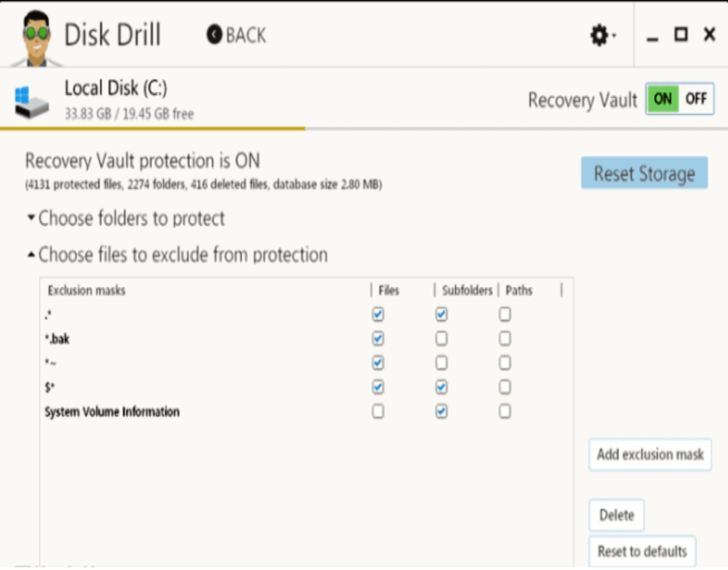This screenshot has width=728, height=570.
Task: Enable Paths for *~ mask
Action: coord(505,363)
